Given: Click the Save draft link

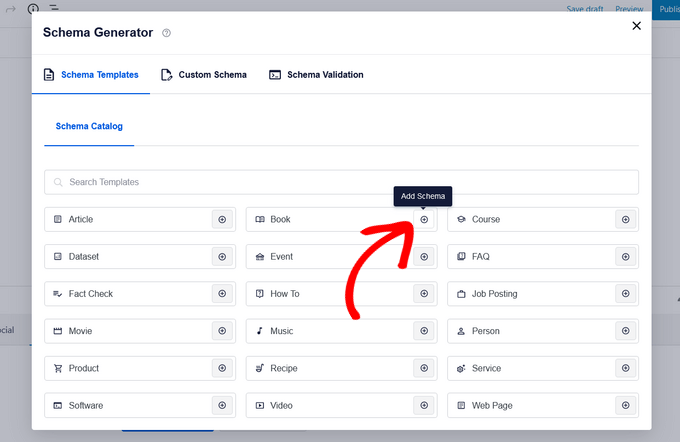Looking at the screenshot, I should [585, 8].
